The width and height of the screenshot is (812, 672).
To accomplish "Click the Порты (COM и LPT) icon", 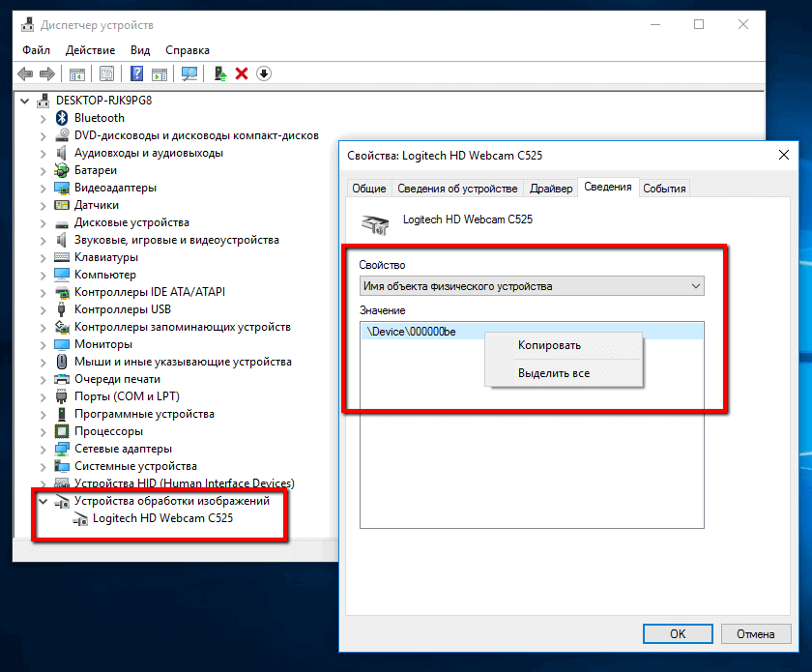I will coord(62,396).
